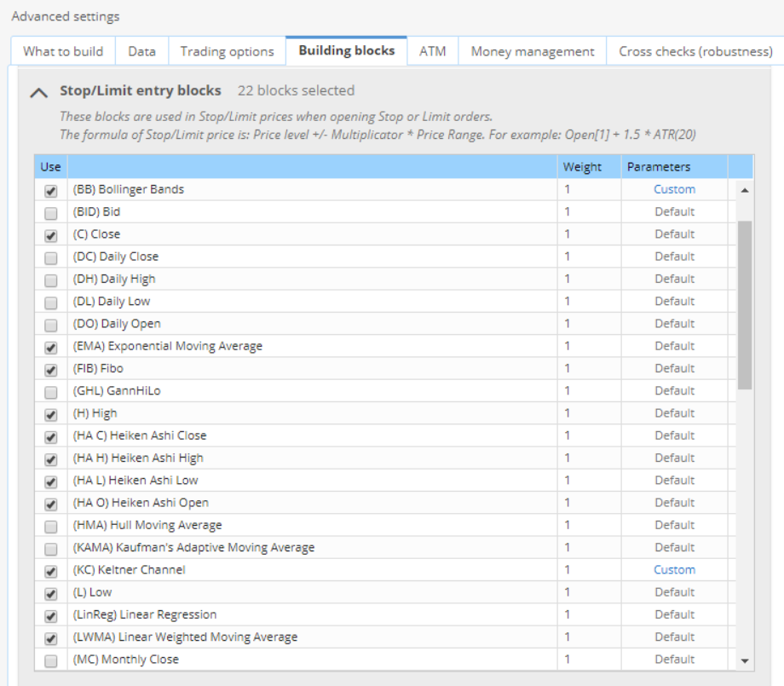
Task: Click Default parameters for (FIB) Fibo
Action: pyautogui.click(x=675, y=368)
